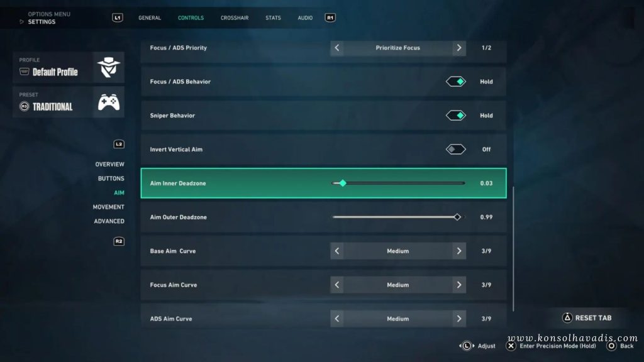Click right arrow on Base Aim Curve

coord(460,250)
